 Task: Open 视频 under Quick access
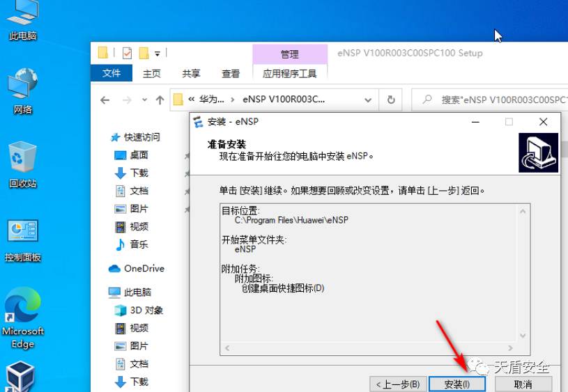(x=132, y=226)
